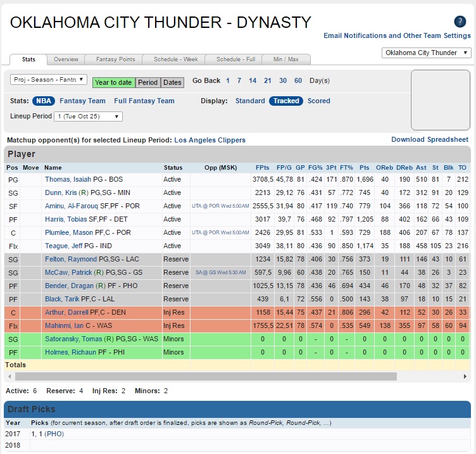Click UTA @ POR matchup in Aminu row
The width and height of the screenshot is (476, 454).
220,206
